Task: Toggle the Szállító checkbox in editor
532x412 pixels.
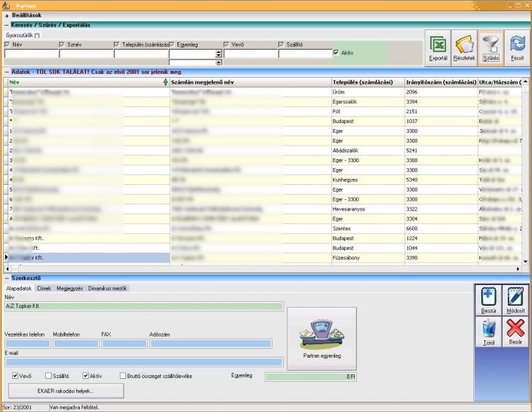Action: click(x=49, y=375)
